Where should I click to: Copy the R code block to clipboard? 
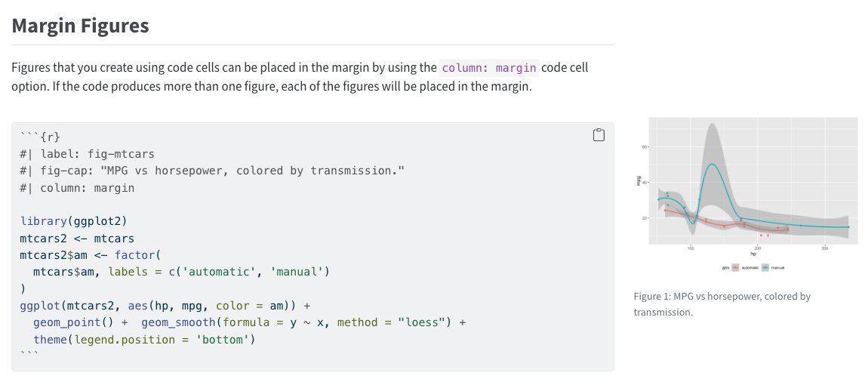pos(599,135)
